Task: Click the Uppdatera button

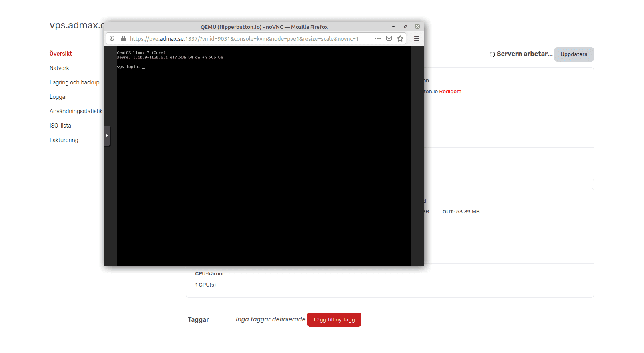Action: (574, 54)
